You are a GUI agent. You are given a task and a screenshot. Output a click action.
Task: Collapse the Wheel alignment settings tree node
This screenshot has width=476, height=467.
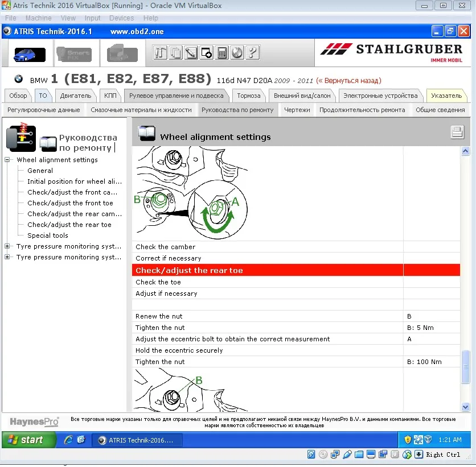[x=7, y=160]
